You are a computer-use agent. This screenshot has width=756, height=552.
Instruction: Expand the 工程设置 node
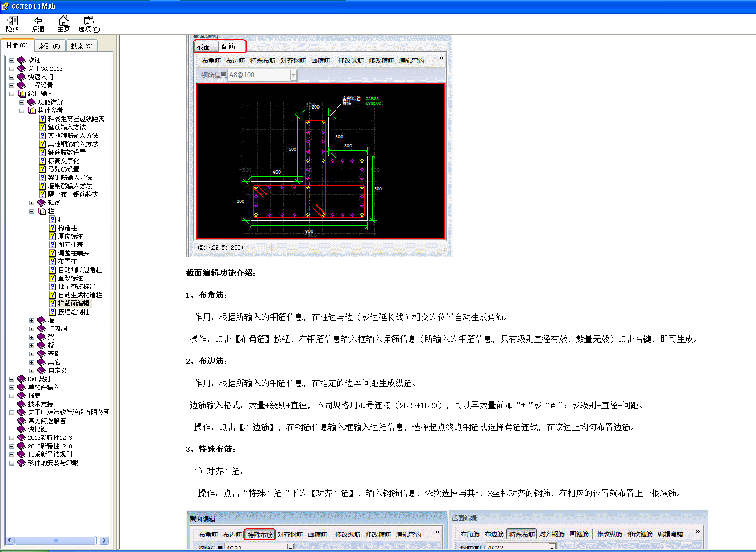click(x=12, y=85)
